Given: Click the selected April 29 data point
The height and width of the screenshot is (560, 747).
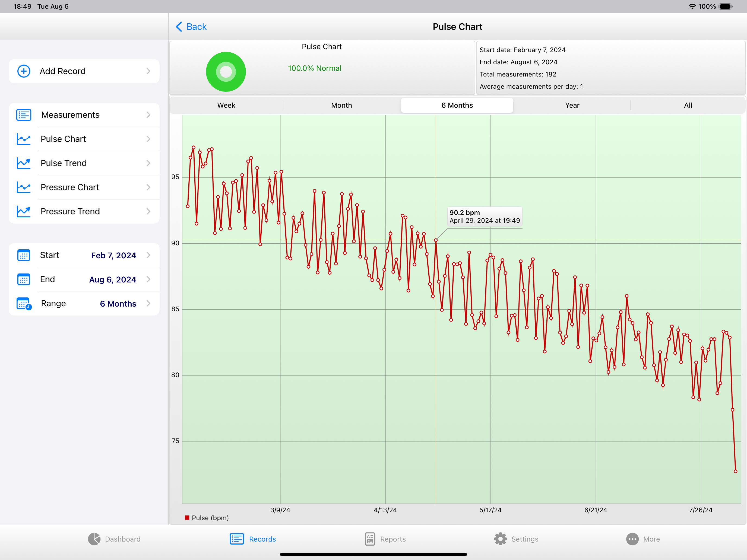Looking at the screenshot, I should click(436, 240).
